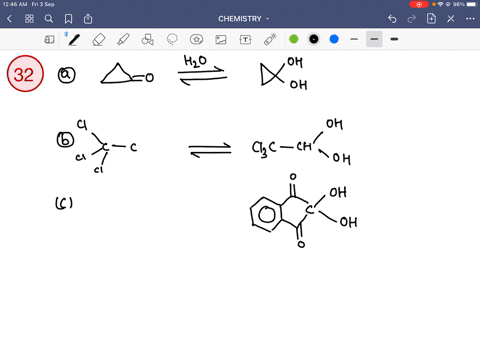Image resolution: width=480 pixels, height=360 pixels.
Task: Choose the black pen color
Action: (314, 39)
